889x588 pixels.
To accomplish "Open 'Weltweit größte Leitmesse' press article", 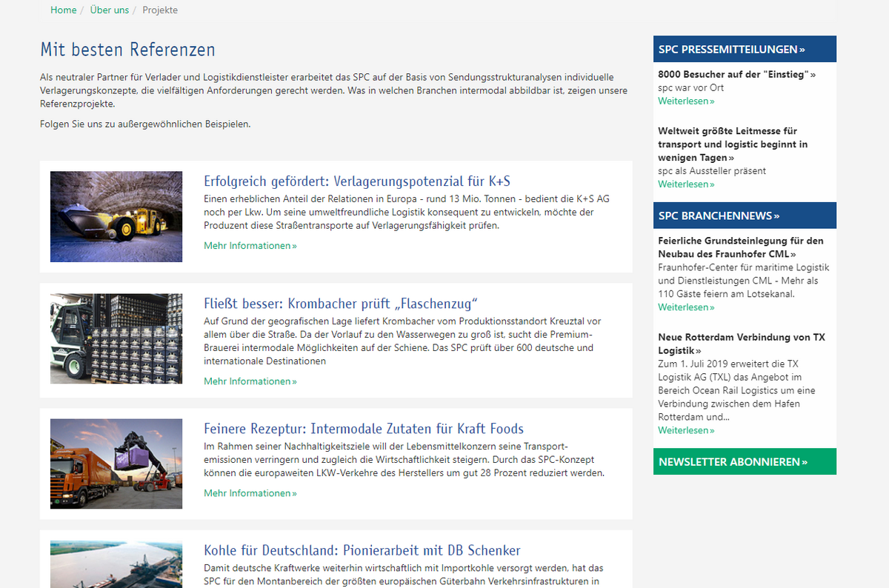I will pos(733,144).
